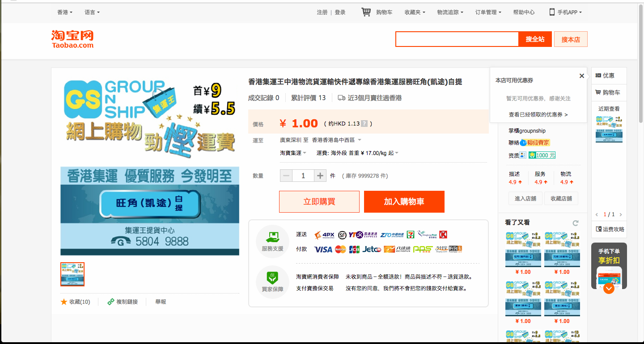The height and width of the screenshot is (344, 644).
Task: Expand the 香港 region dropdown
Action: (65, 12)
